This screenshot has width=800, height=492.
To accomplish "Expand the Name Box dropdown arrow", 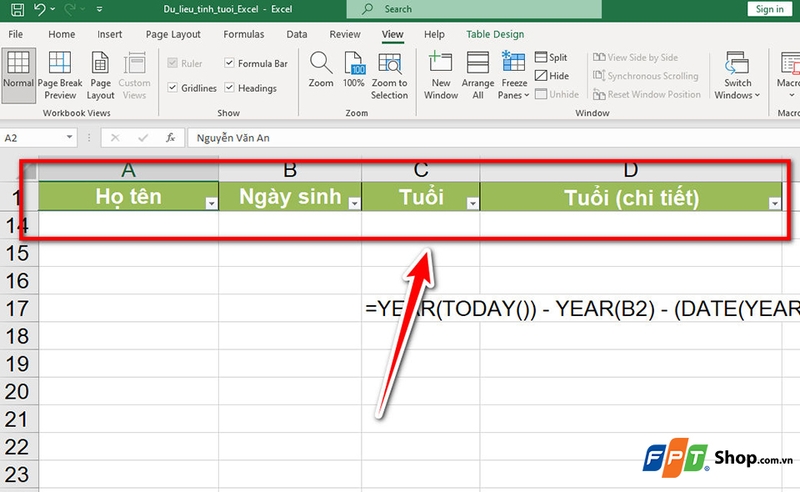I will 69,137.
